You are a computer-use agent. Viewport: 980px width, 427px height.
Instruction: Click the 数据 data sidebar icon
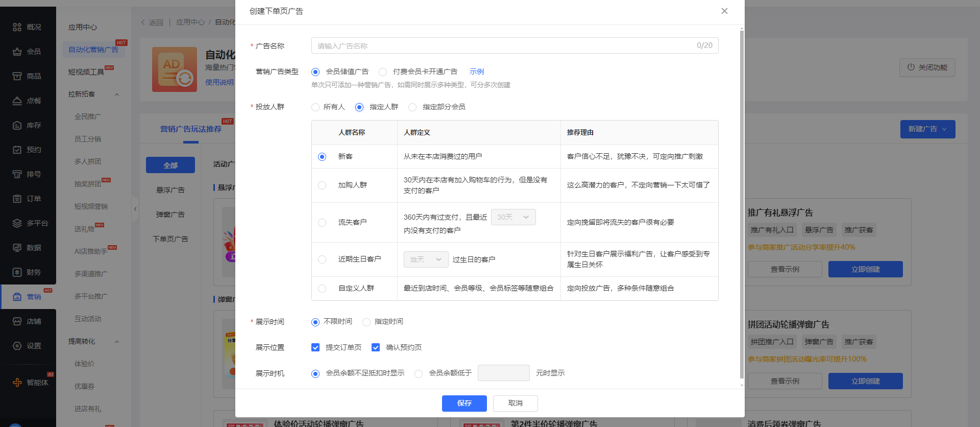tap(17, 248)
